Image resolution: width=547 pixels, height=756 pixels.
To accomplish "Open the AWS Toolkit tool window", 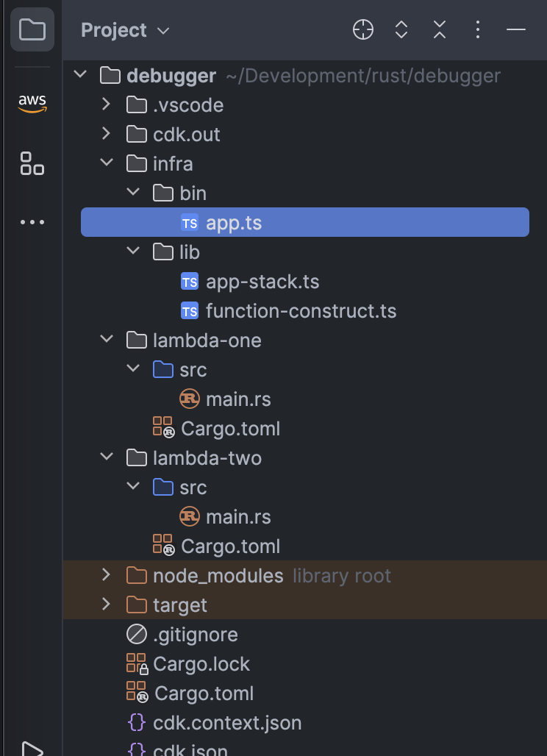I will pyautogui.click(x=32, y=103).
